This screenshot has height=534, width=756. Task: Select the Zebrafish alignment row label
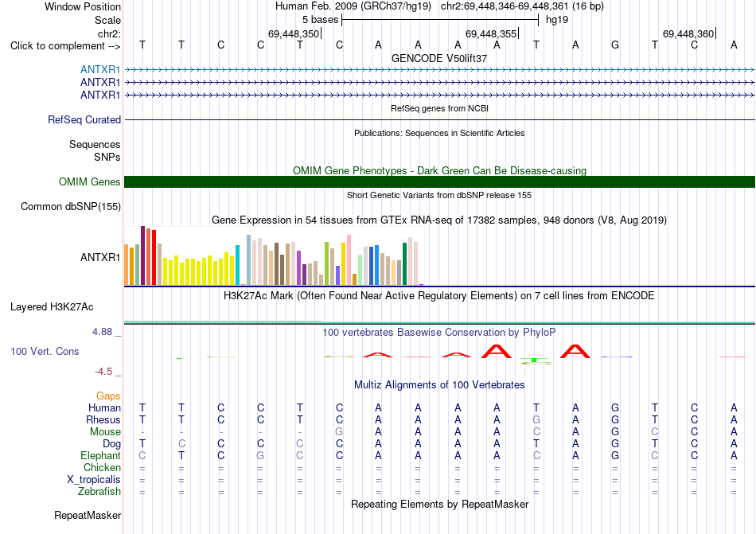click(x=99, y=492)
